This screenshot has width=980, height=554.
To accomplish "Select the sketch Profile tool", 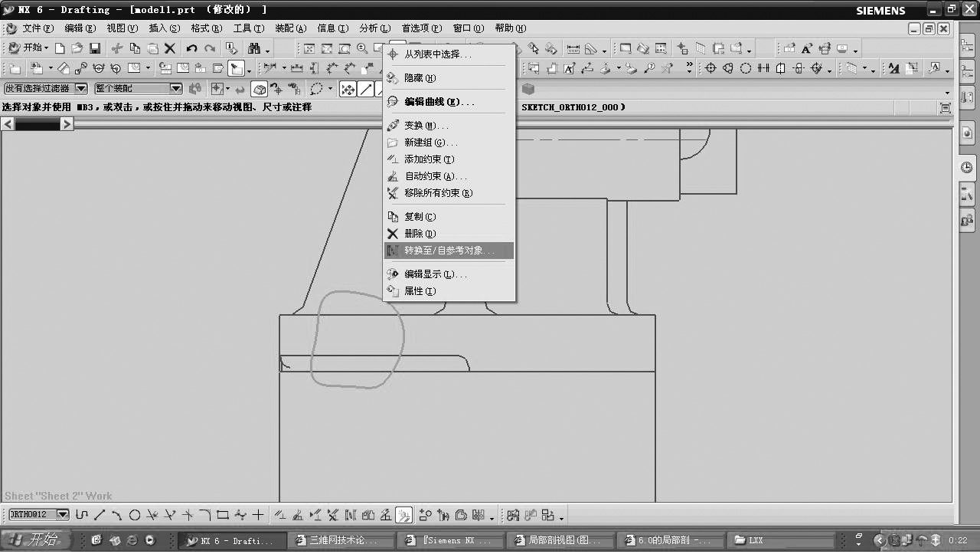I will (x=82, y=515).
